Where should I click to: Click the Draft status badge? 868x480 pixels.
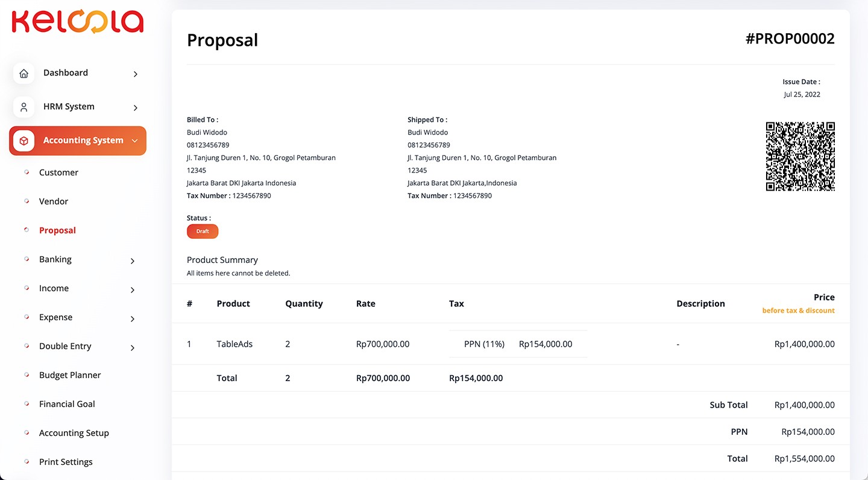click(203, 232)
